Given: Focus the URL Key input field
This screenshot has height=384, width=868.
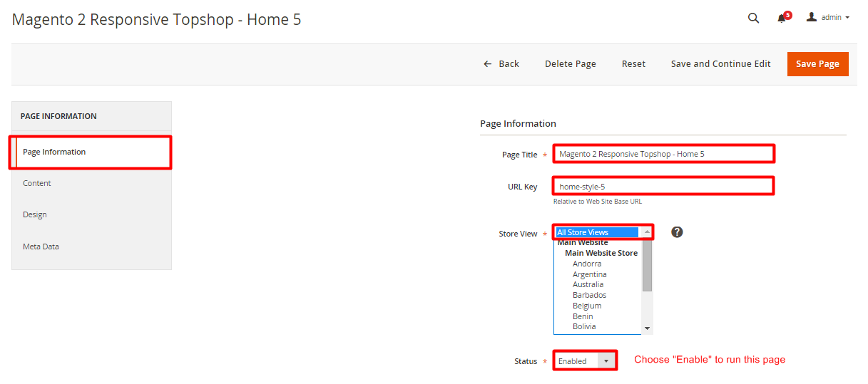Looking at the screenshot, I should pyautogui.click(x=663, y=187).
